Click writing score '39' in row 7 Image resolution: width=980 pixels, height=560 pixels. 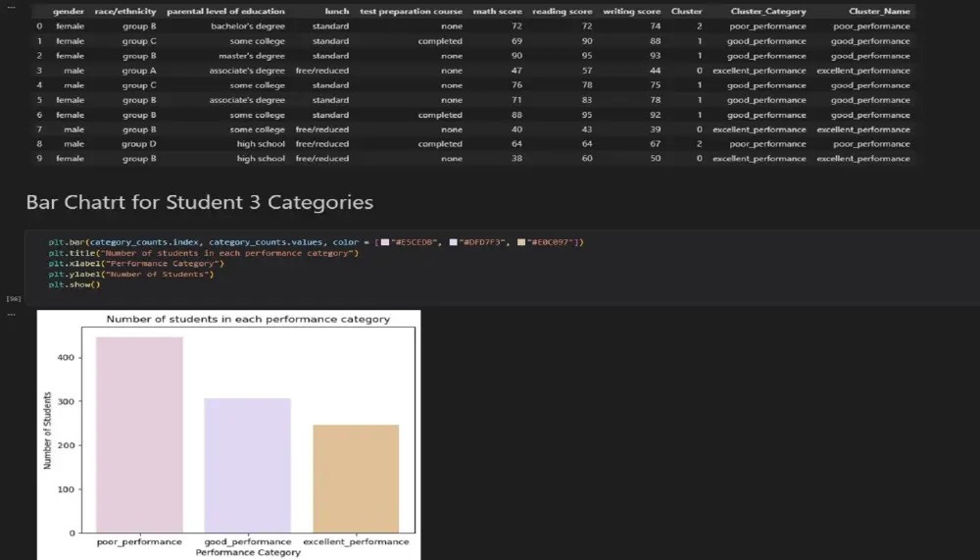pyautogui.click(x=655, y=129)
